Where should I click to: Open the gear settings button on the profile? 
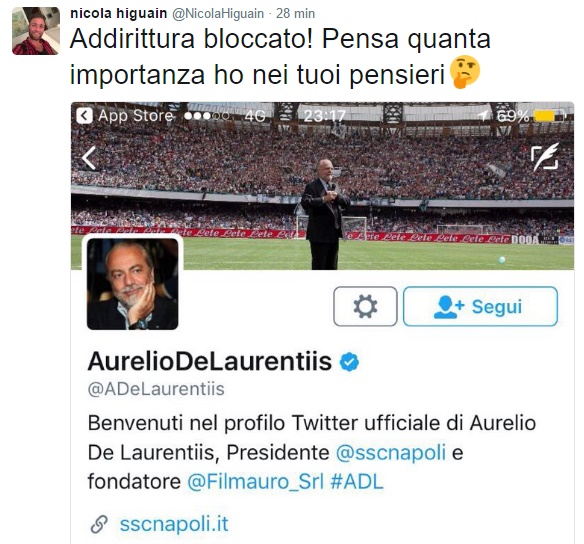[365, 306]
